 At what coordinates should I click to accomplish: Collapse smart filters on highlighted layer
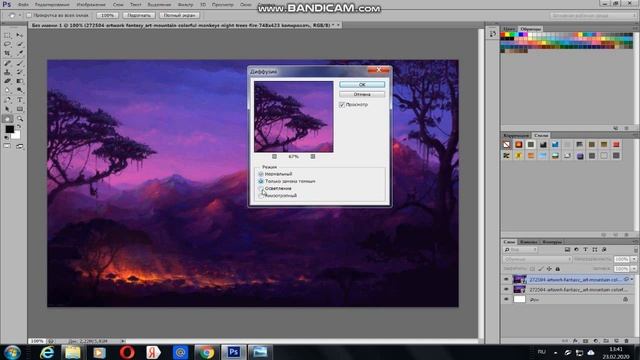(632, 280)
